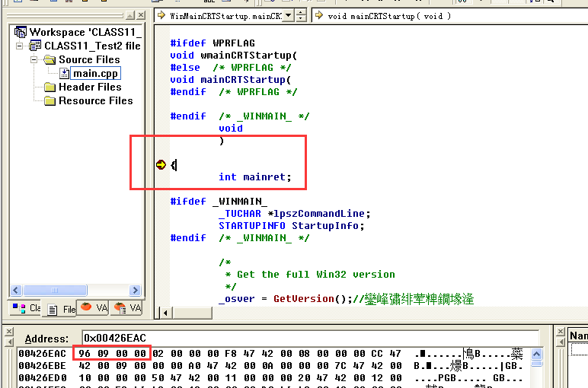Close the Workspace pane
The height and width of the screenshot is (388, 588).
pos(141,15)
